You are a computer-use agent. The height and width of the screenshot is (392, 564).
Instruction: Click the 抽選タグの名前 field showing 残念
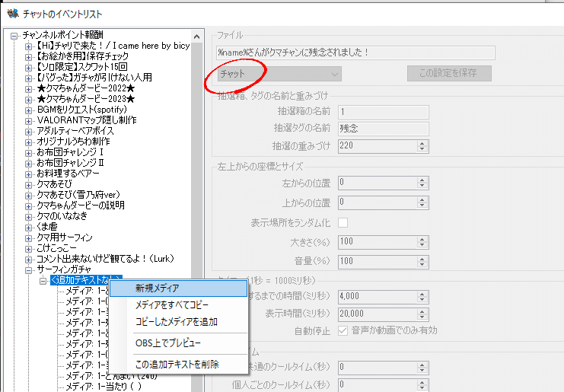384,129
